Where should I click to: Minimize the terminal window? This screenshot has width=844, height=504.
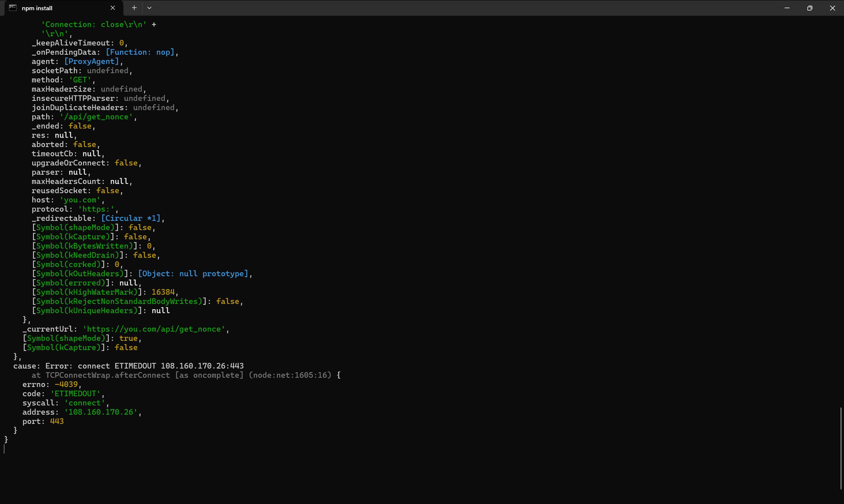pos(787,8)
